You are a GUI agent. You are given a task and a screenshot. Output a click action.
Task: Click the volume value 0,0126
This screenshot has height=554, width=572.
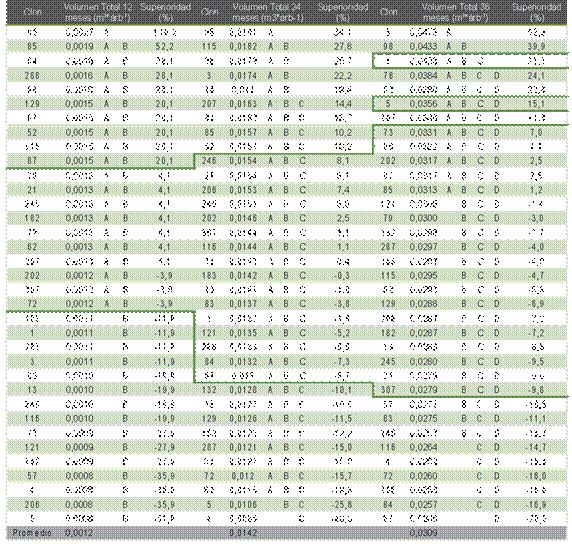(243, 419)
